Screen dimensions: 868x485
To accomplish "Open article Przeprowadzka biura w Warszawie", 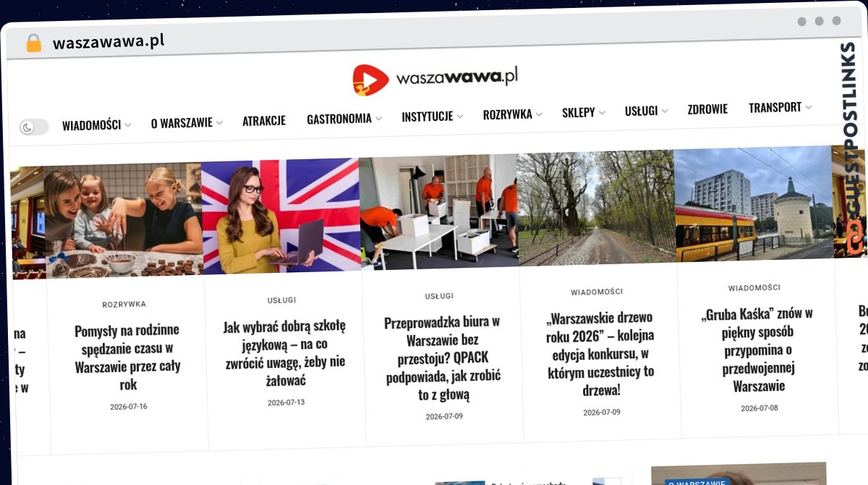I will pyautogui.click(x=443, y=358).
